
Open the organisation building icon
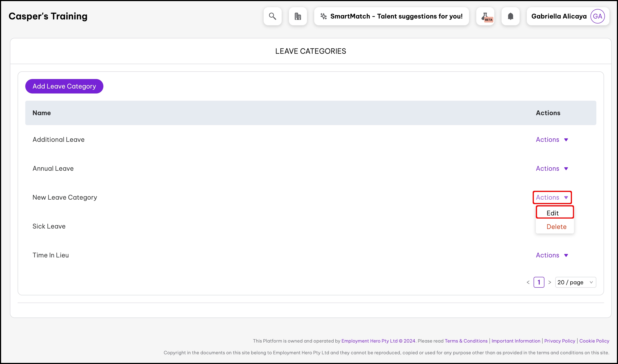(x=298, y=16)
